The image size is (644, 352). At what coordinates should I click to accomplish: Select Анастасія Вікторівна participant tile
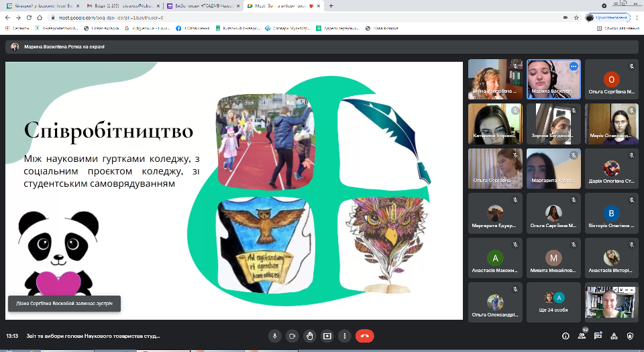tap(612, 258)
